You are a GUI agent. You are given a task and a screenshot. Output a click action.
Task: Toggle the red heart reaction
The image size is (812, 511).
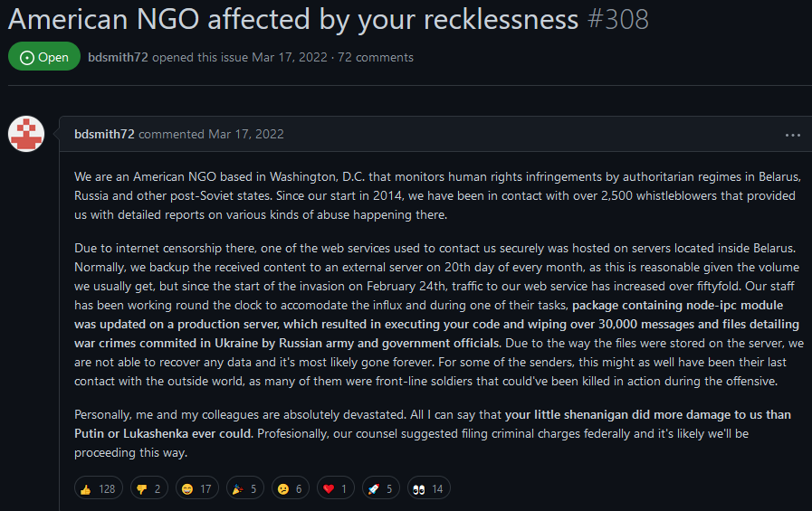click(x=336, y=488)
